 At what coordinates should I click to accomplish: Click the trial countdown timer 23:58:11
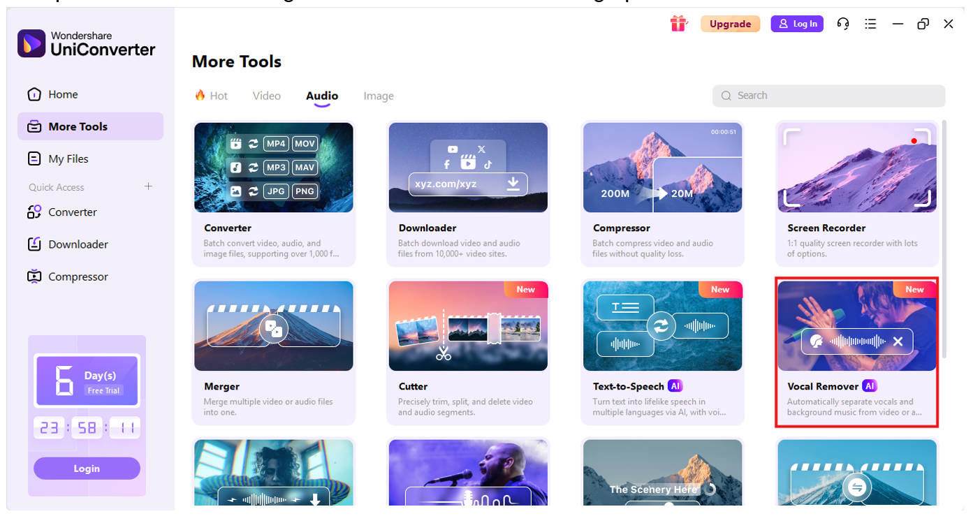coord(87,428)
